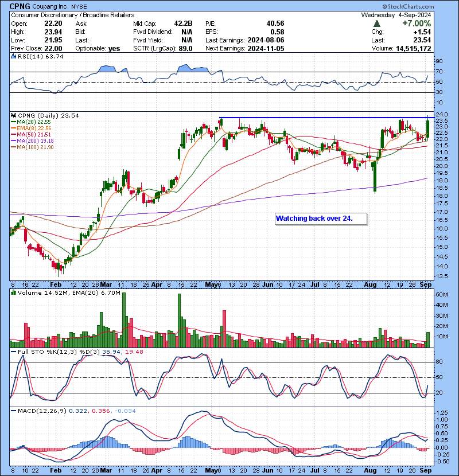Click the CPNG ticker symbol title

[x=20, y=6]
